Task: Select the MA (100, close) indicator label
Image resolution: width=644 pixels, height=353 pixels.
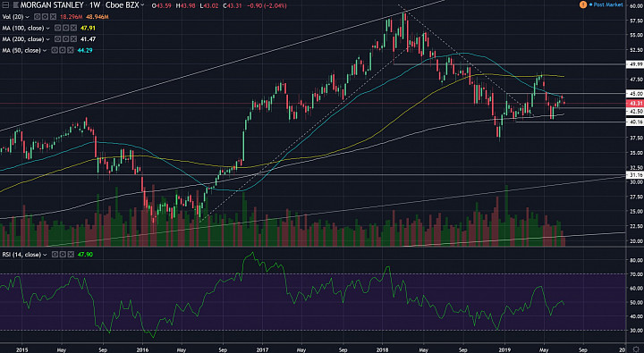Action: click(23, 28)
